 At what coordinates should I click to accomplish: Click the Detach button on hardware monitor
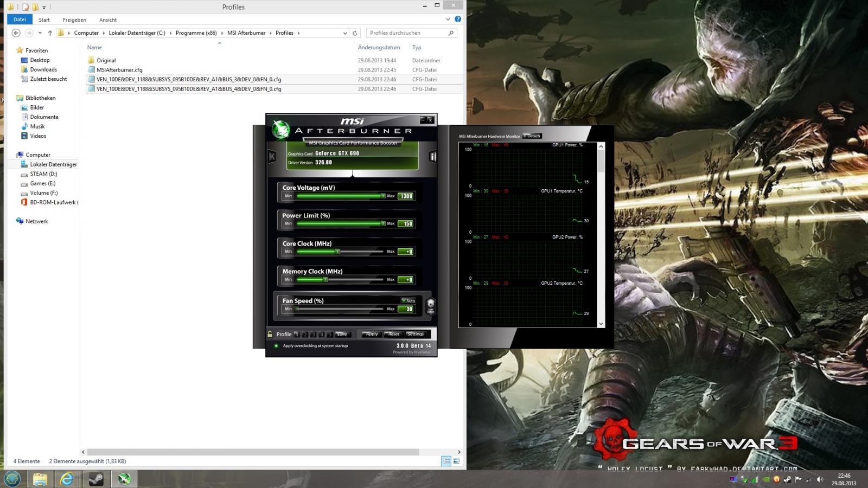(532, 136)
